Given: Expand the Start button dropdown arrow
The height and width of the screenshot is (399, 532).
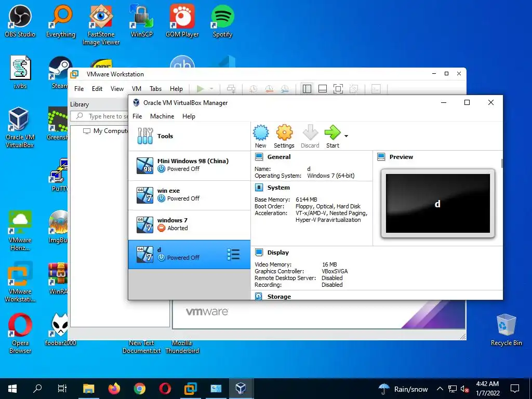Looking at the screenshot, I should pos(346,136).
